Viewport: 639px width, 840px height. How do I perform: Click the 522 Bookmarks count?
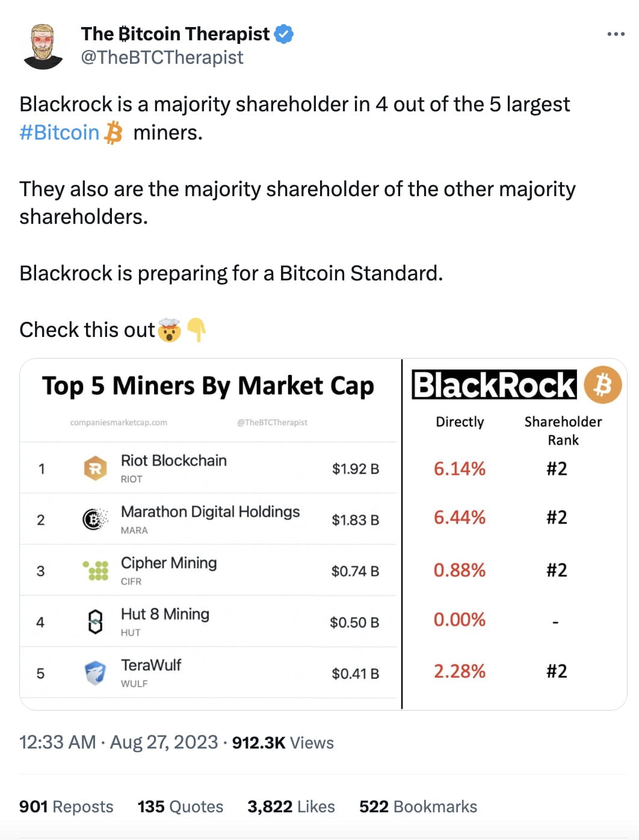pyautogui.click(x=418, y=806)
